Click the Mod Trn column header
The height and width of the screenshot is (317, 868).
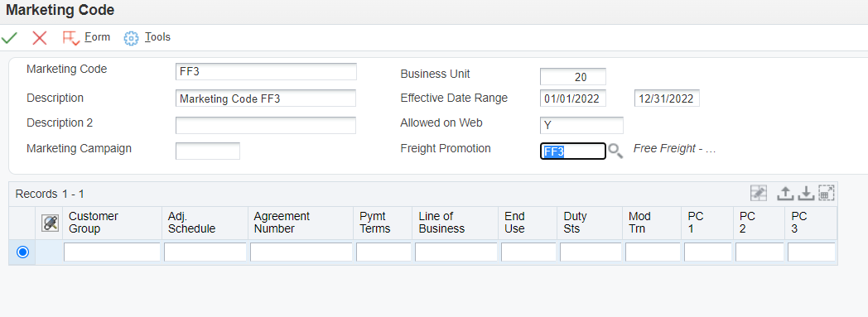coord(652,223)
